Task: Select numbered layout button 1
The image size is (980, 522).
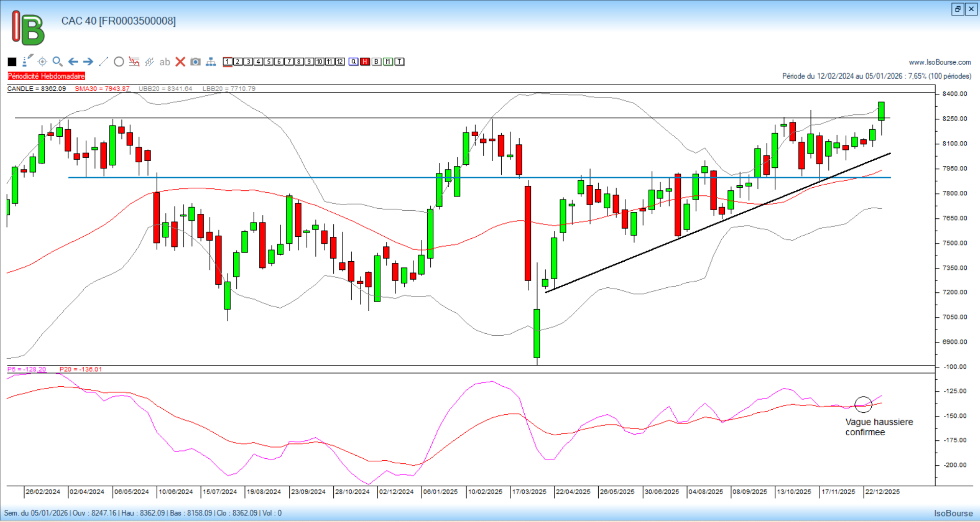Action: point(228,62)
